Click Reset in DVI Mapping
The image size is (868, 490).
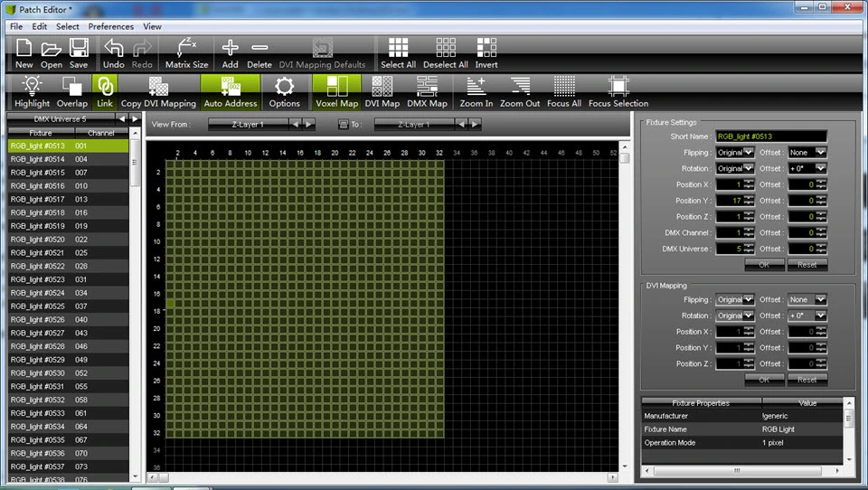pos(807,380)
